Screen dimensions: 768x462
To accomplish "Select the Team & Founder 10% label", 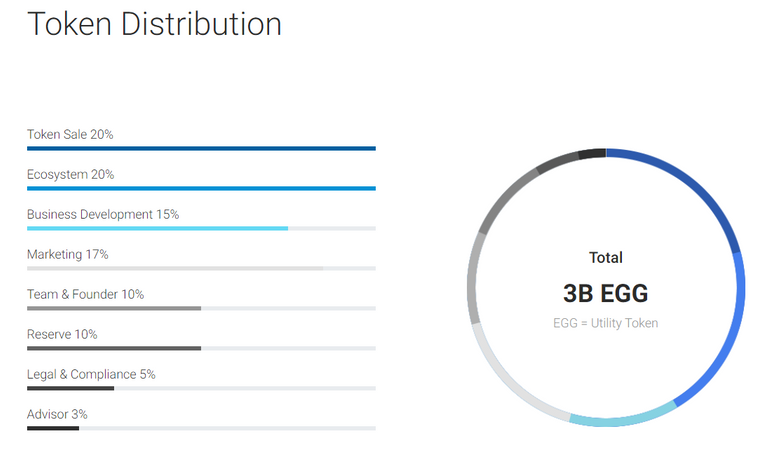I will pos(85,294).
